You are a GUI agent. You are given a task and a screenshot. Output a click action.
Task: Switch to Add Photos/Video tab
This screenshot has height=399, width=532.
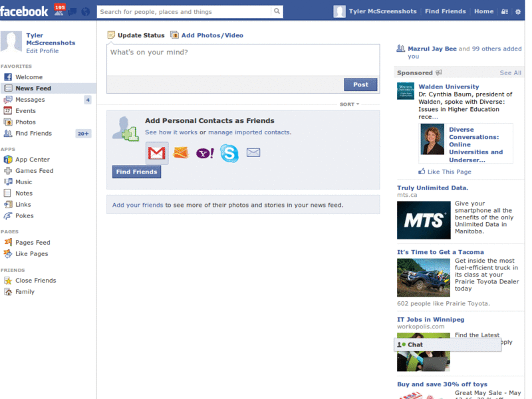207,35
